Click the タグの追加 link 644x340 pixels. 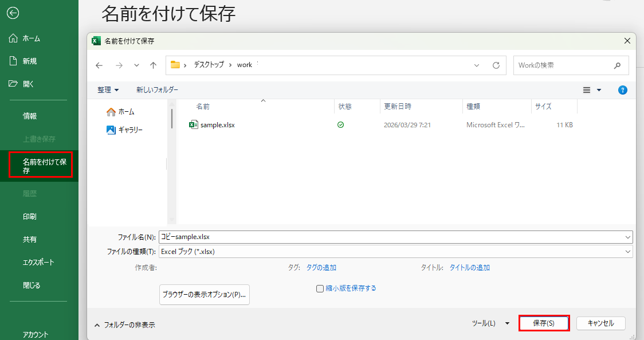pos(321,267)
